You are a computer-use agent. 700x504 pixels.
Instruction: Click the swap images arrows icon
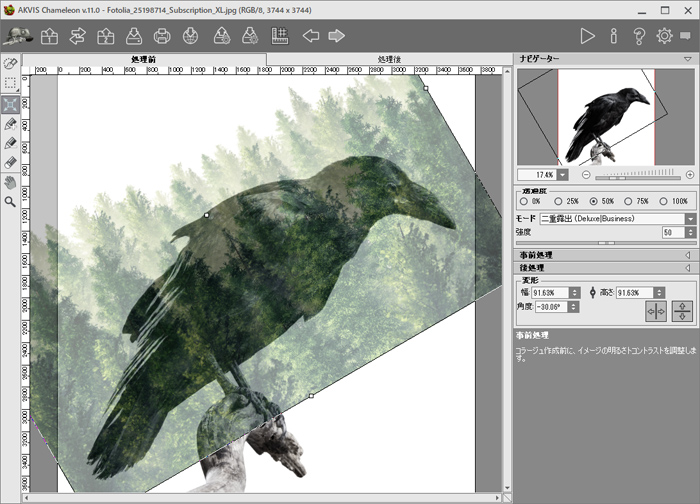[x=78, y=36]
